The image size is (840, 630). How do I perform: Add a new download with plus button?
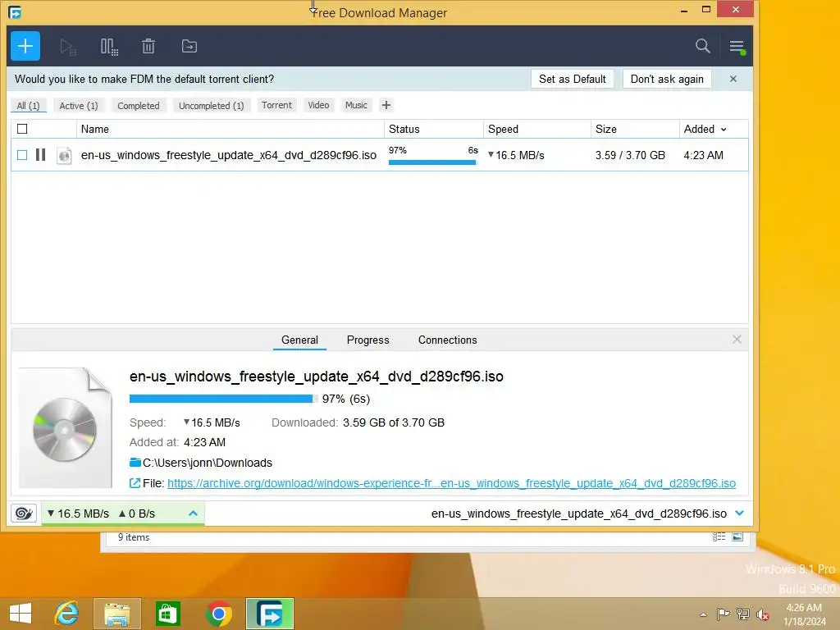pos(25,46)
